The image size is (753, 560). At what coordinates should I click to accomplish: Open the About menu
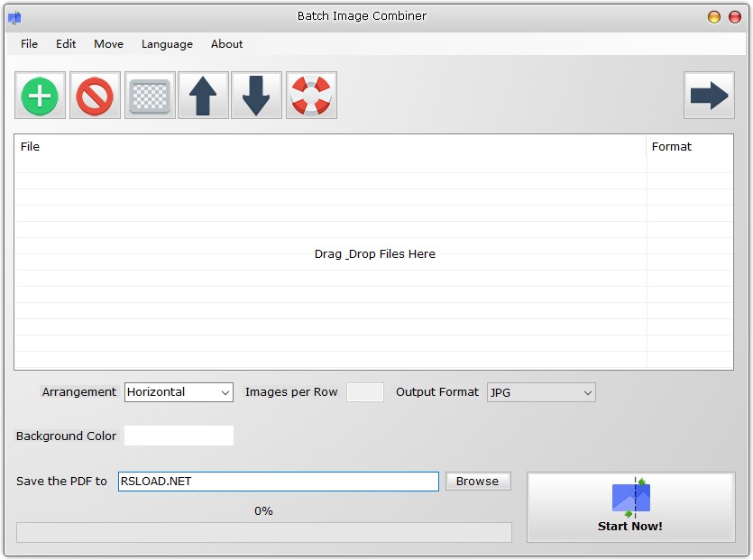coord(225,43)
